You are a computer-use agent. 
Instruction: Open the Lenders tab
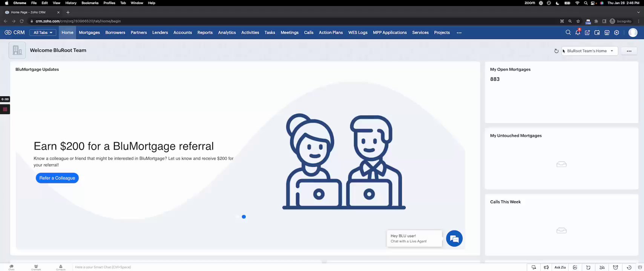coord(160,33)
